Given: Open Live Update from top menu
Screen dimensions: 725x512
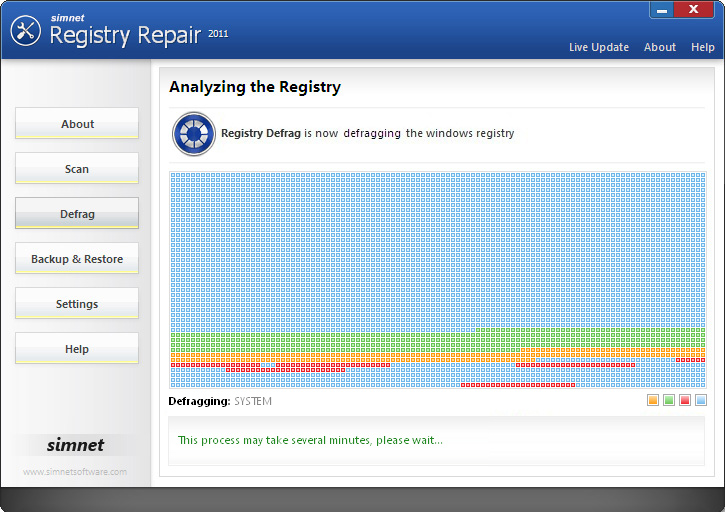Looking at the screenshot, I should pos(598,47).
